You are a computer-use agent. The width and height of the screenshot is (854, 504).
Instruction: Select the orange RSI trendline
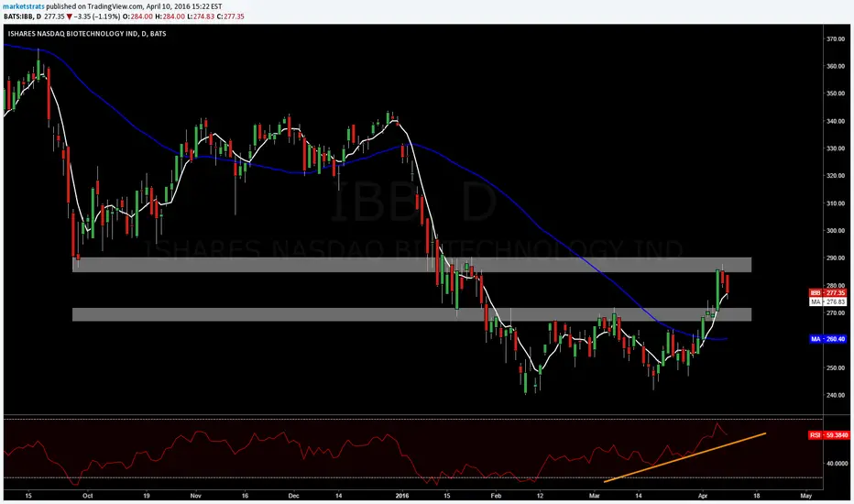coord(685,457)
